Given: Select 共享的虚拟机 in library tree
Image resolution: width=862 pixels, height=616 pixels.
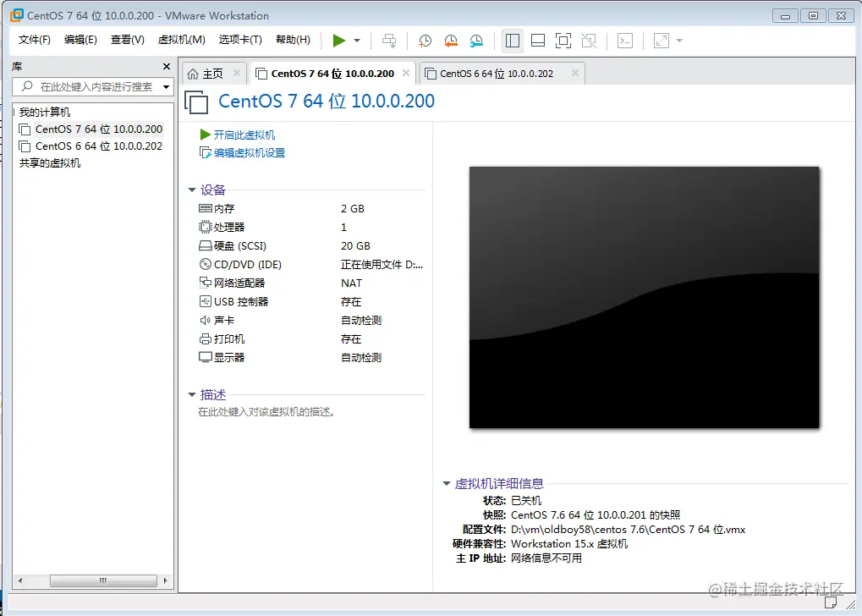Looking at the screenshot, I should point(49,163).
